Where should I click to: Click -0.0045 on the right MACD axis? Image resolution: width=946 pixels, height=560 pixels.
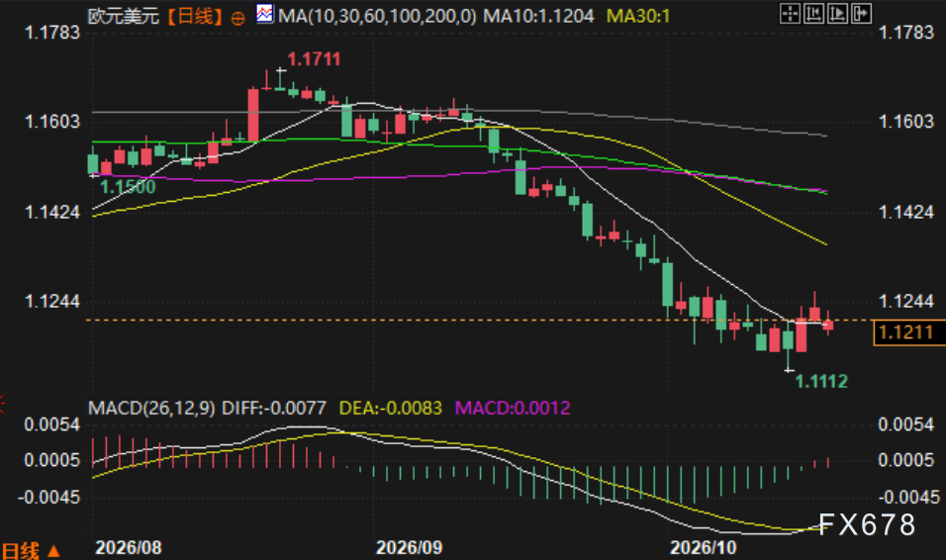click(x=908, y=498)
